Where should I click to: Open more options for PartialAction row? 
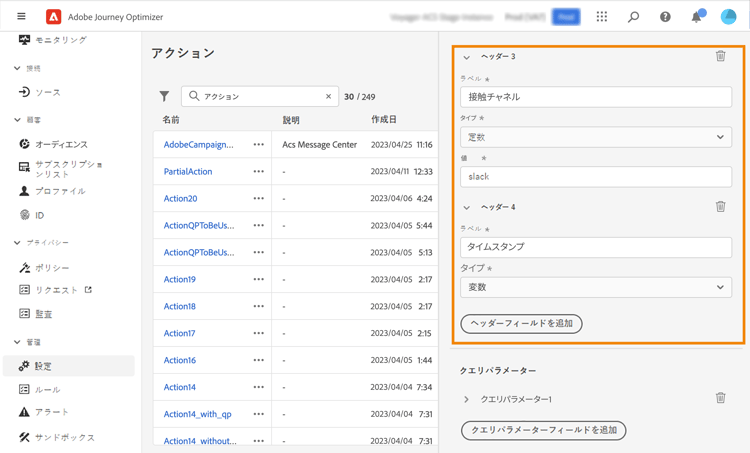click(259, 171)
